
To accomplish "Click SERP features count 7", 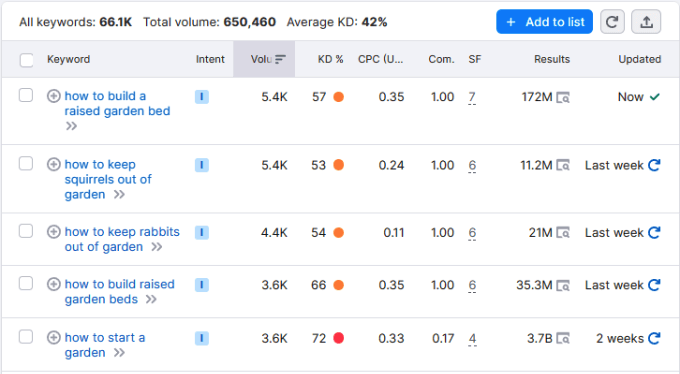I will 472,97.
